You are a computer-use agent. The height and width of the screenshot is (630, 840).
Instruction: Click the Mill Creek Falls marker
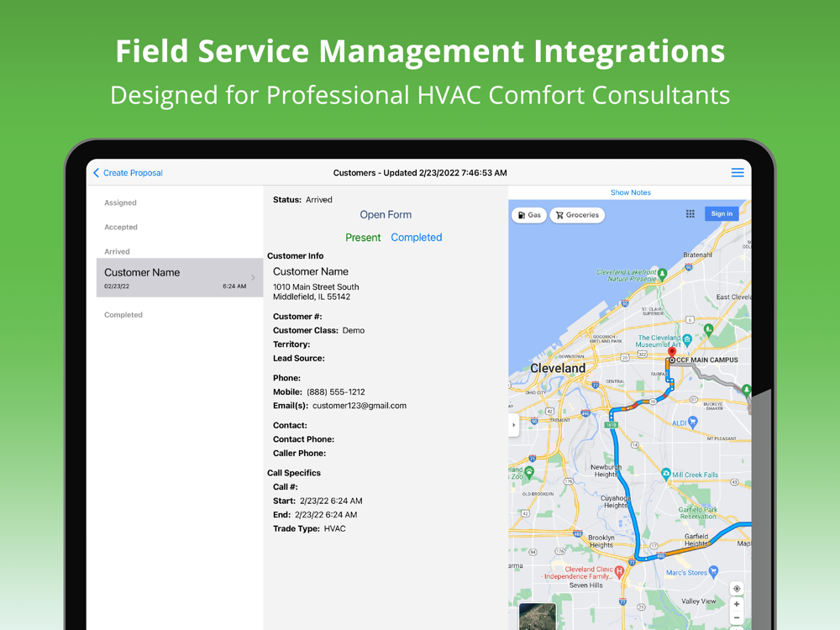[x=666, y=474]
